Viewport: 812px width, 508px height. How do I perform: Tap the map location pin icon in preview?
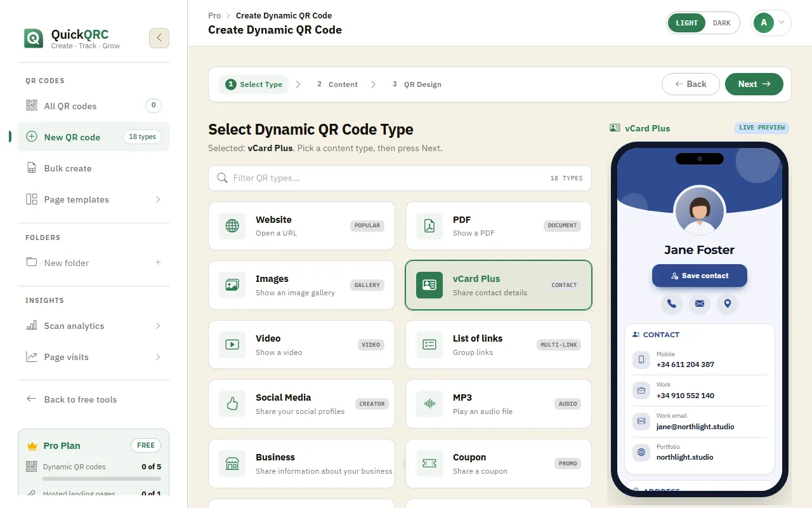pyautogui.click(x=728, y=304)
